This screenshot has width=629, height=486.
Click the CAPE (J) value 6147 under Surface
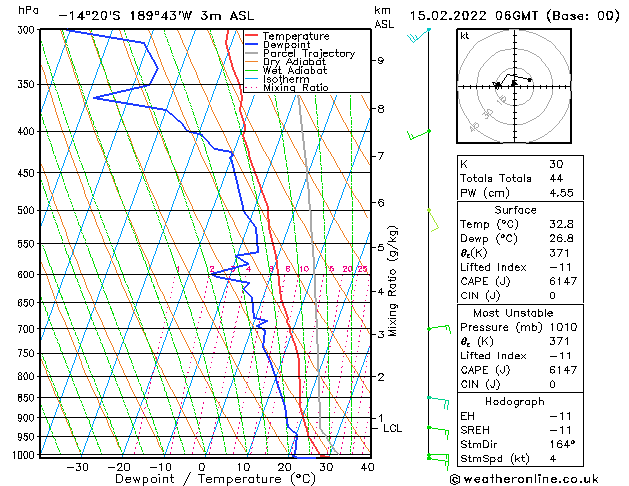coord(560,282)
